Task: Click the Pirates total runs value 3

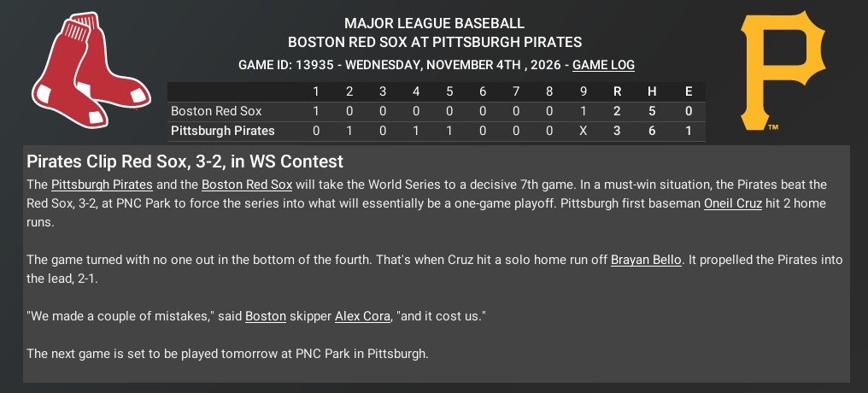Action: point(617,132)
